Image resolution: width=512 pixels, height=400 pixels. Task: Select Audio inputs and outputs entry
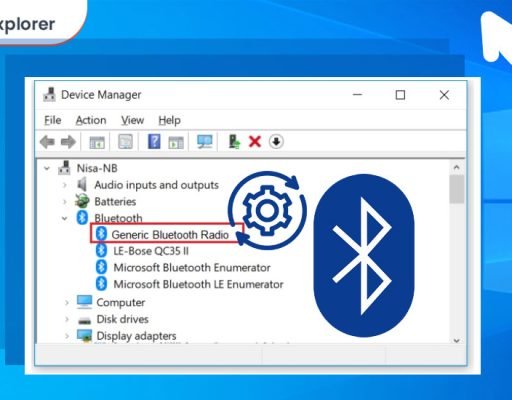[156, 185]
